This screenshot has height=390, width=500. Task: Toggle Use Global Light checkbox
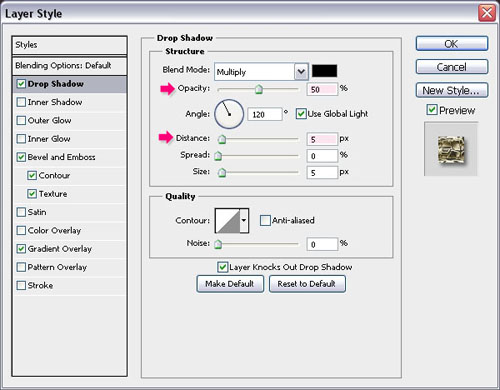pos(301,114)
